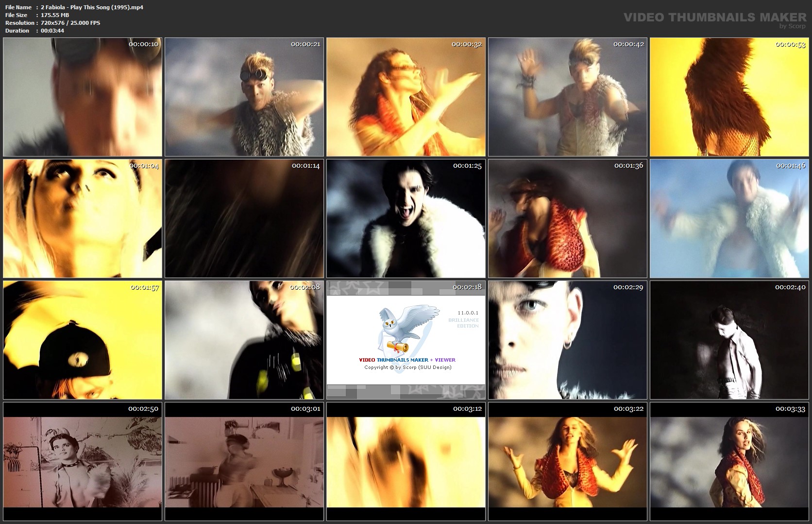812x524 pixels.
Task: Click the blurred orange frame at 00:03:12
Action: click(406, 462)
